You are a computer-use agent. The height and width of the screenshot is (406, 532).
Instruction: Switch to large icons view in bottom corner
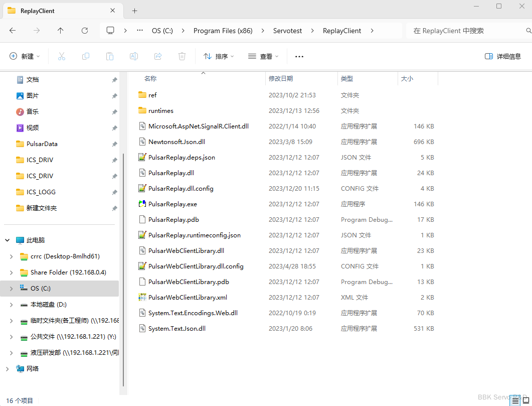coord(525,400)
